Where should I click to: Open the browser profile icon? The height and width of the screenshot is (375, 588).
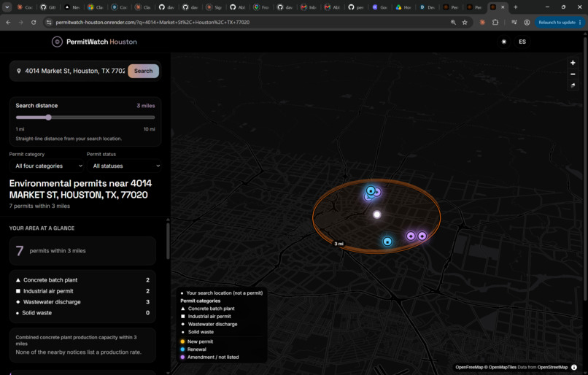tap(527, 22)
